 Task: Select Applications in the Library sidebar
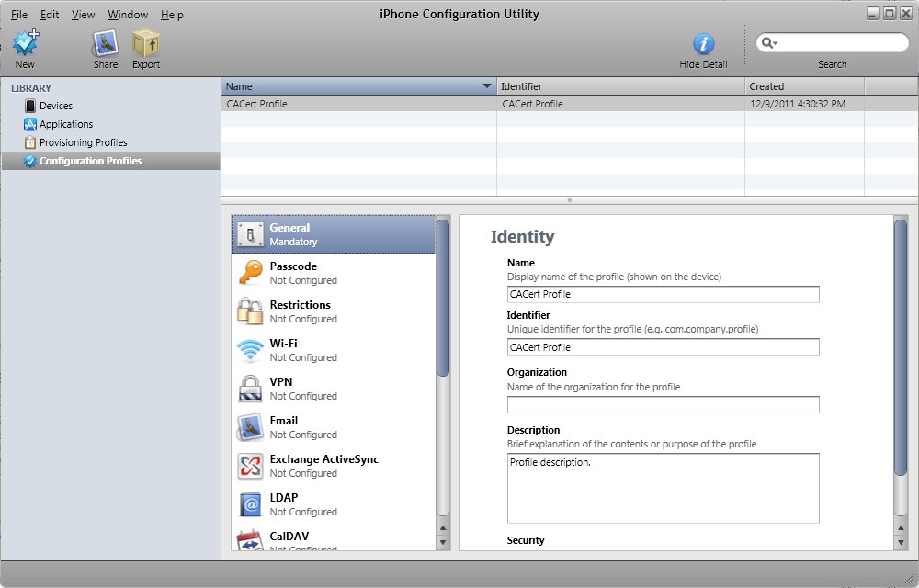[x=65, y=124]
